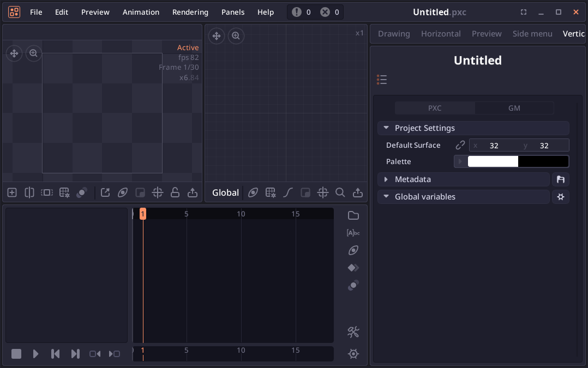Image resolution: width=588 pixels, height=368 pixels.
Task: Collapse the Project Settings section
Action: (x=386, y=128)
